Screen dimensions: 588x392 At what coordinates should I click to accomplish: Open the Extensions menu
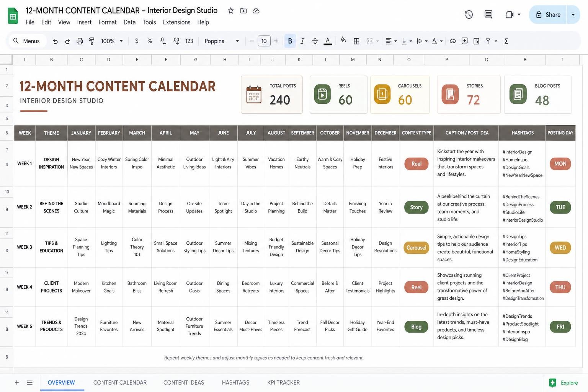point(176,22)
